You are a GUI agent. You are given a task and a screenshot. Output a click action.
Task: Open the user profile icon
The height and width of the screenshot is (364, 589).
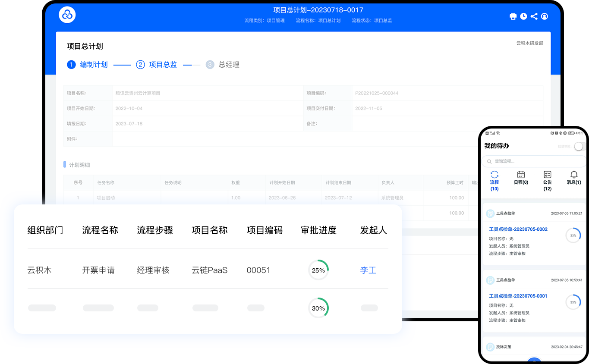(545, 16)
